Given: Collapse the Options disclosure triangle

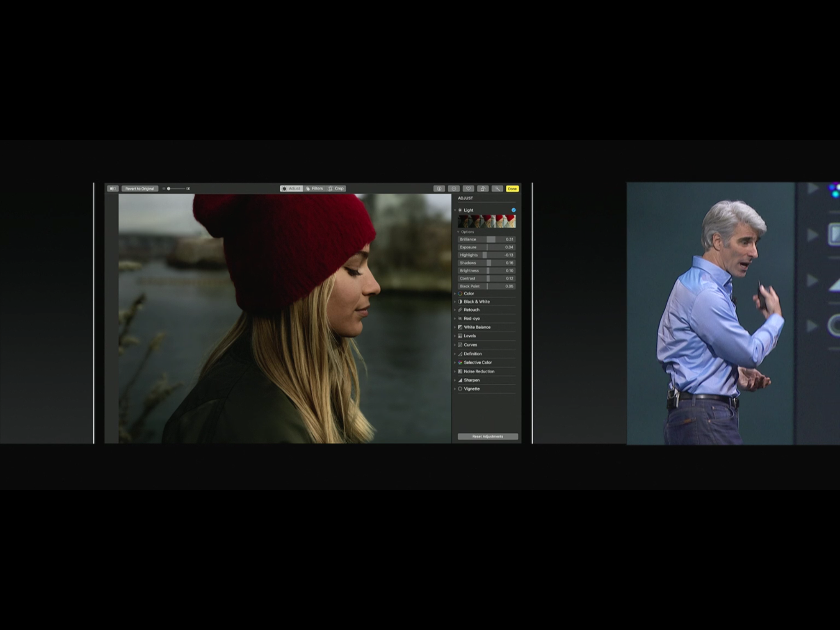Looking at the screenshot, I should pyautogui.click(x=459, y=232).
